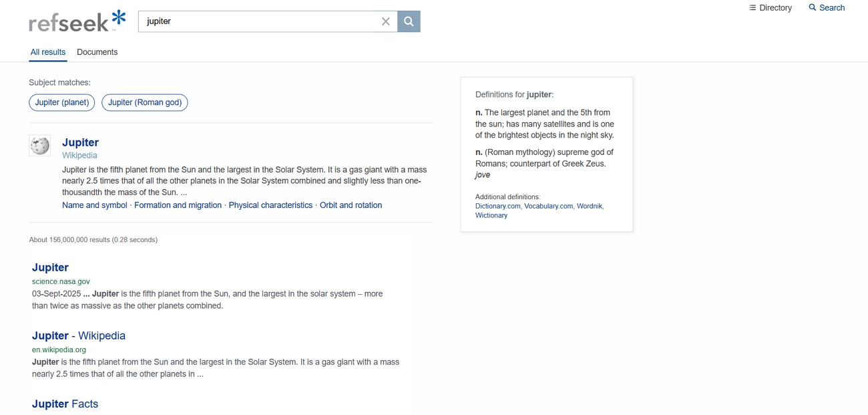Click the Wiktionary definitions link
Image resolution: width=868 pixels, height=415 pixels.
[x=491, y=215]
